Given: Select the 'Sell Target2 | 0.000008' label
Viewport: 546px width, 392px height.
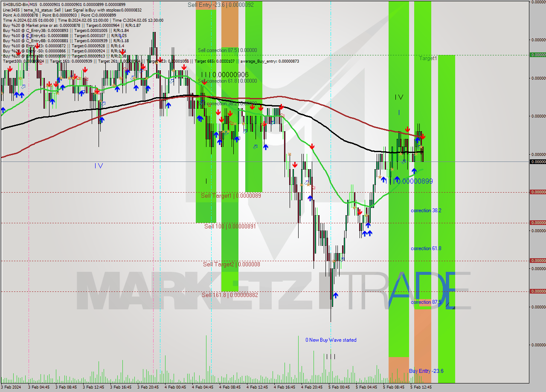Looking at the screenshot, I should [232, 264].
